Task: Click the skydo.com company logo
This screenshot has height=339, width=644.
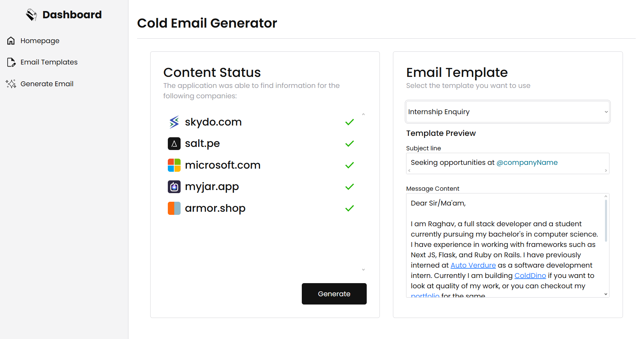Action: tap(174, 122)
